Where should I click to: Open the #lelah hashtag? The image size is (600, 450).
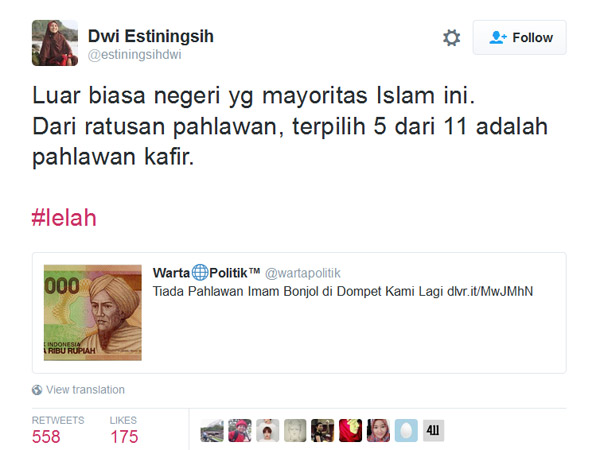pos(64,218)
